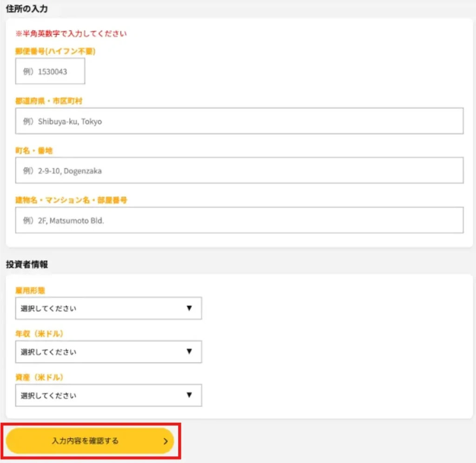476x463 pixels.
Task: Open the 資産（米ドル） assets dropdown
Action: coord(108,395)
